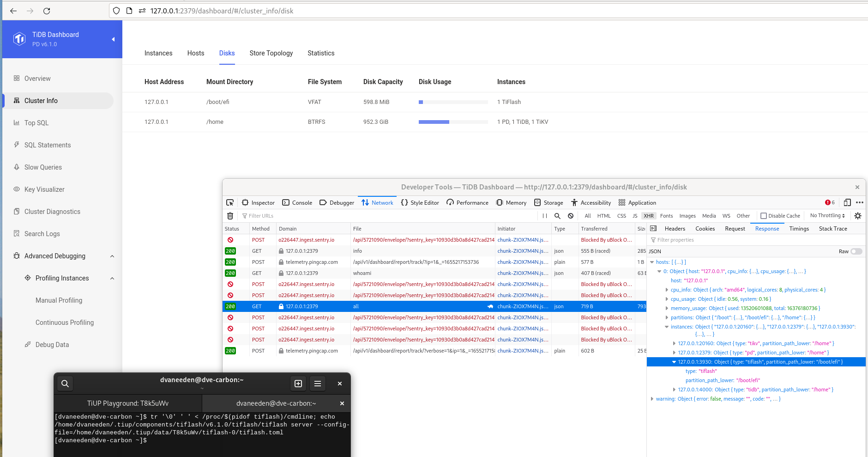Switch to DevTools Console panel
This screenshot has height=457, width=868.
(x=297, y=202)
